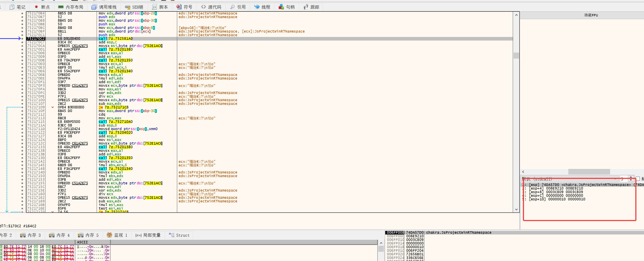The image size is (644, 261).
Task: Select argument row [esp+10] 00000010
Action: (x=553, y=199)
